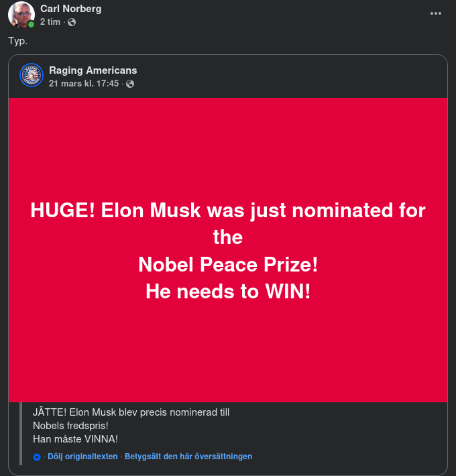Click the "Nobel Peace Prize!" line
Screen dimensions: 456x476
tap(228, 265)
